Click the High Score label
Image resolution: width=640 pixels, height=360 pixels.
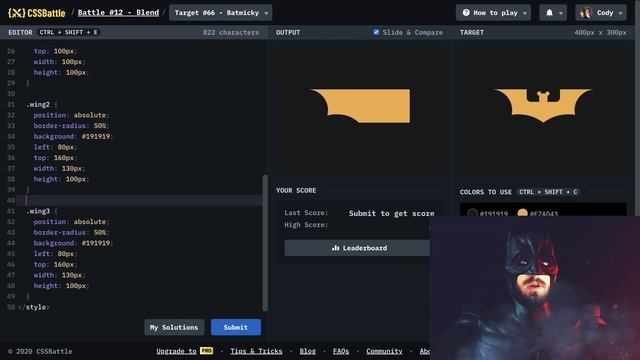point(306,225)
